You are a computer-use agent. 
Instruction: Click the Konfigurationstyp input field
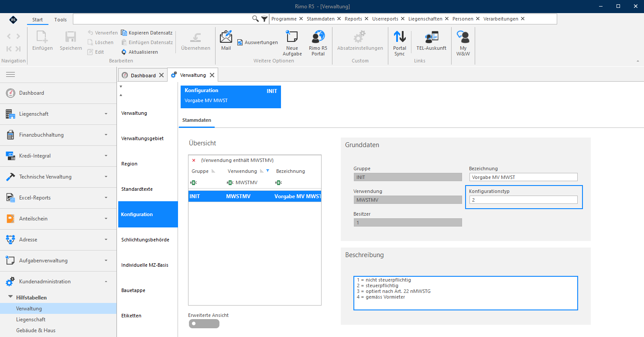pos(523,199)
